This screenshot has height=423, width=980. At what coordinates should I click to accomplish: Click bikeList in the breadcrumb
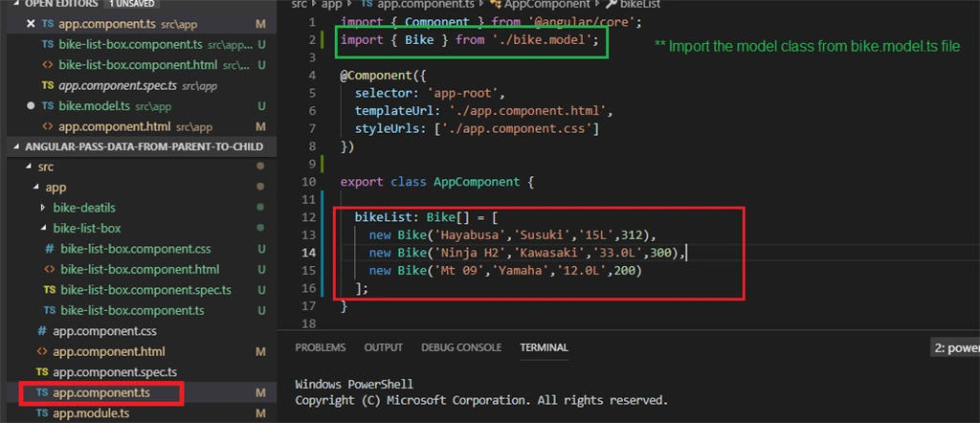[x=640, y=5]
